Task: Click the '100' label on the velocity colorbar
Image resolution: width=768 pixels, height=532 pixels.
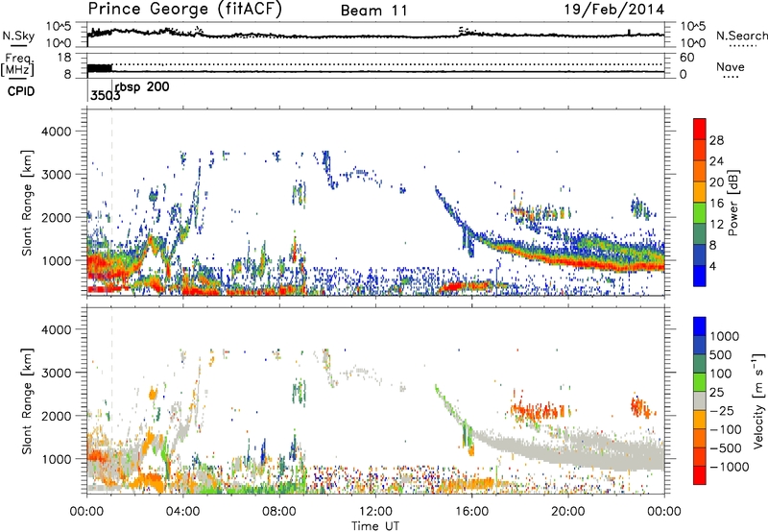Action: (x=721, y=374)
